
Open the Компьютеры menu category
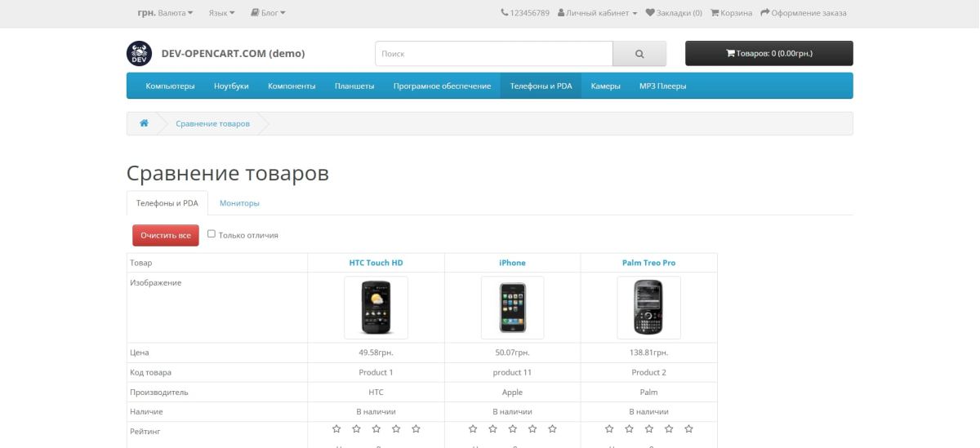click(x=170, y=86)
